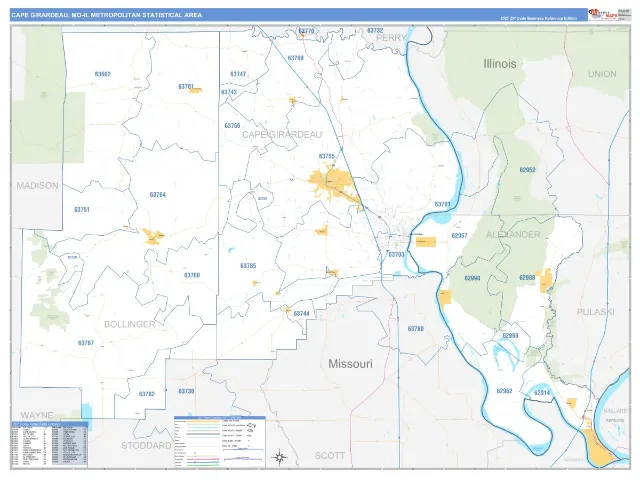This screenshot has height=480, width=640.
Task: Select ZIP code label 63751
Action: [82, 209]
